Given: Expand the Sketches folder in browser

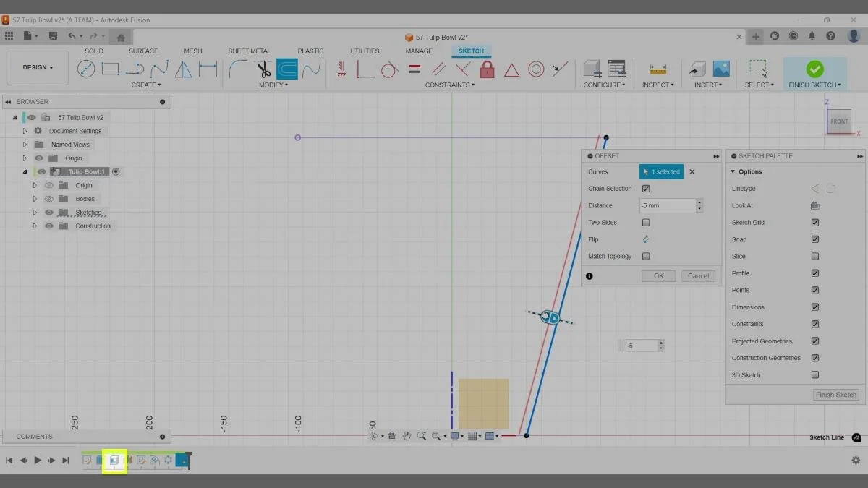Looking at the screenshot, I should click(x=34, y=212).
